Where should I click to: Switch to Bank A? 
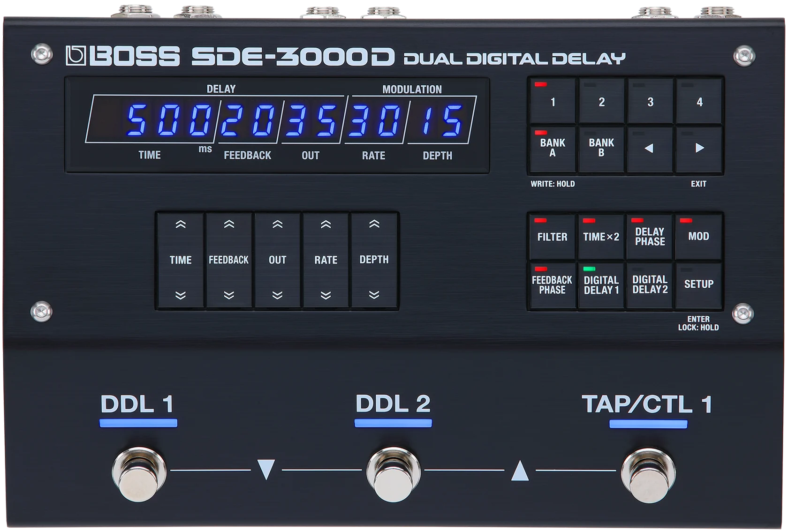[x=553, y=149]
